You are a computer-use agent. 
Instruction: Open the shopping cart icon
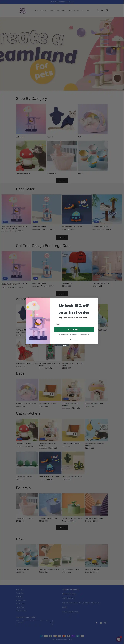click(x=107, y=10)
